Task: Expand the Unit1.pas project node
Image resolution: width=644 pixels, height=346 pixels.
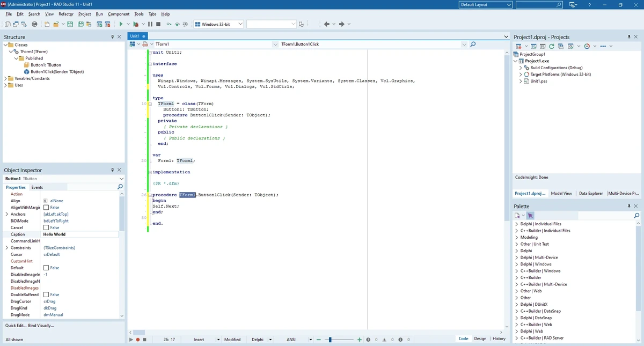Action: [x=521, y=81]
